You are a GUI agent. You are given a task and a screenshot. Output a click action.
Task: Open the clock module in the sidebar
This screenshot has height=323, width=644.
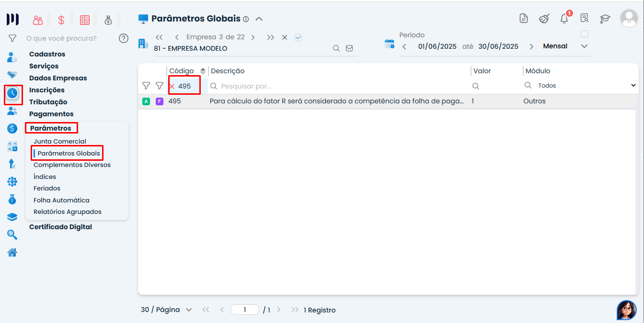pos(12,93)
